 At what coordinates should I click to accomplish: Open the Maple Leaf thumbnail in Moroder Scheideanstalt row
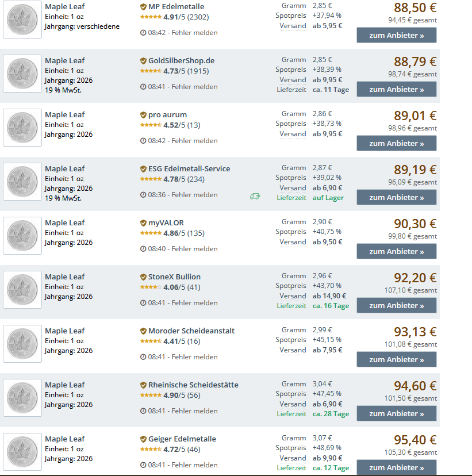22,344
